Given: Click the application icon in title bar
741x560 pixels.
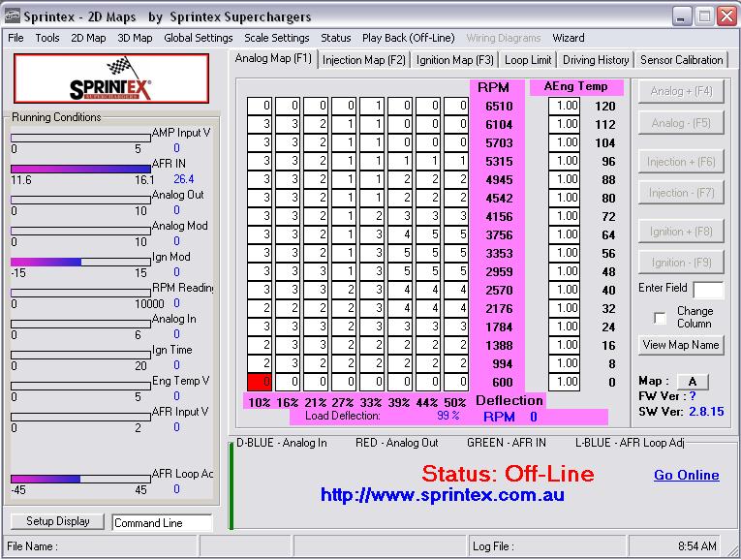Looking at the screenshot, I should coord(13,16).
